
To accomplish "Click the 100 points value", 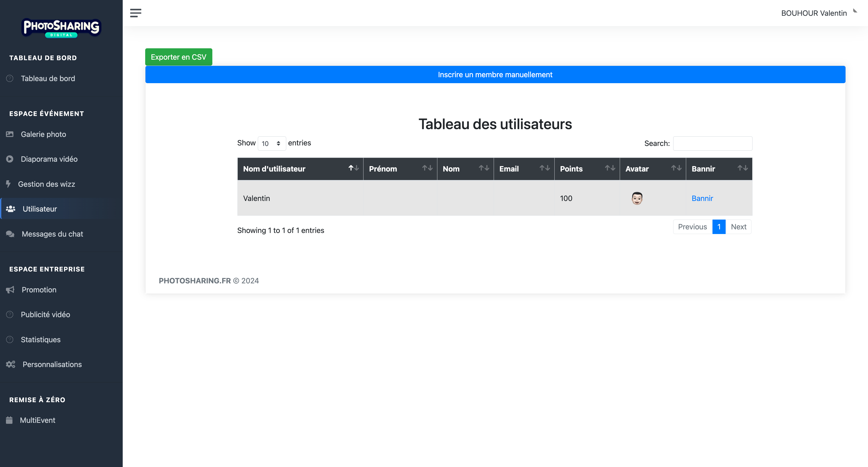I will [x=566, y=198].
